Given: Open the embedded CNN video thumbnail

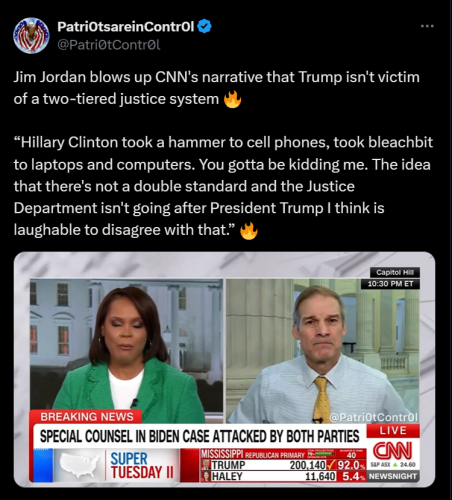Looking at the screenshot, I should point(224,369).
